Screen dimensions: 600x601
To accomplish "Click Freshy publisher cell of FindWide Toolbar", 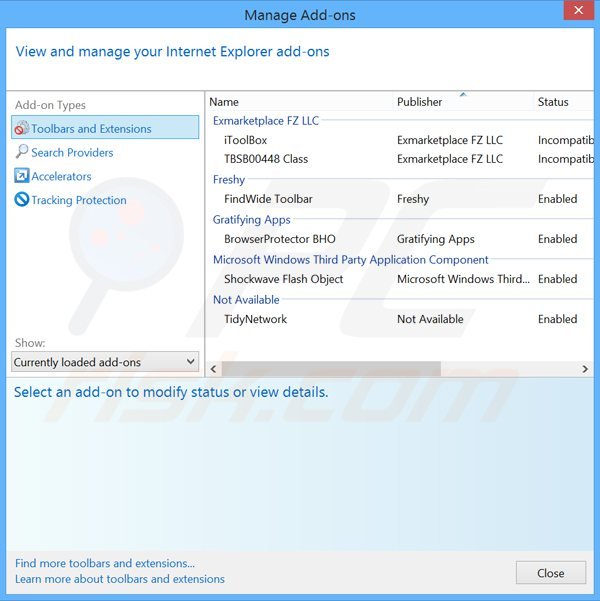I will tap(413, 199).
